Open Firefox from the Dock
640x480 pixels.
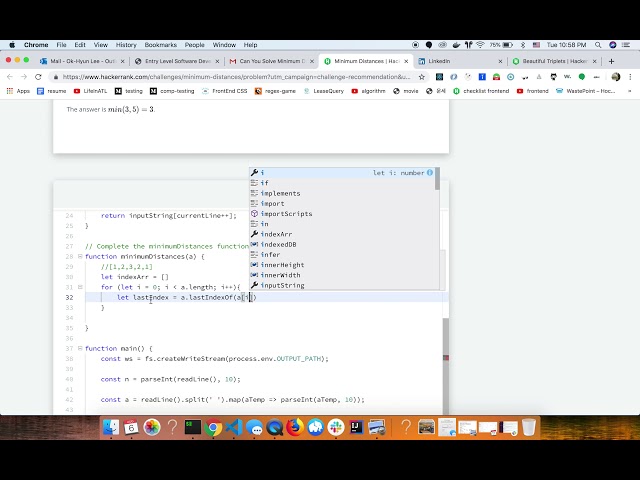[295, 427]
